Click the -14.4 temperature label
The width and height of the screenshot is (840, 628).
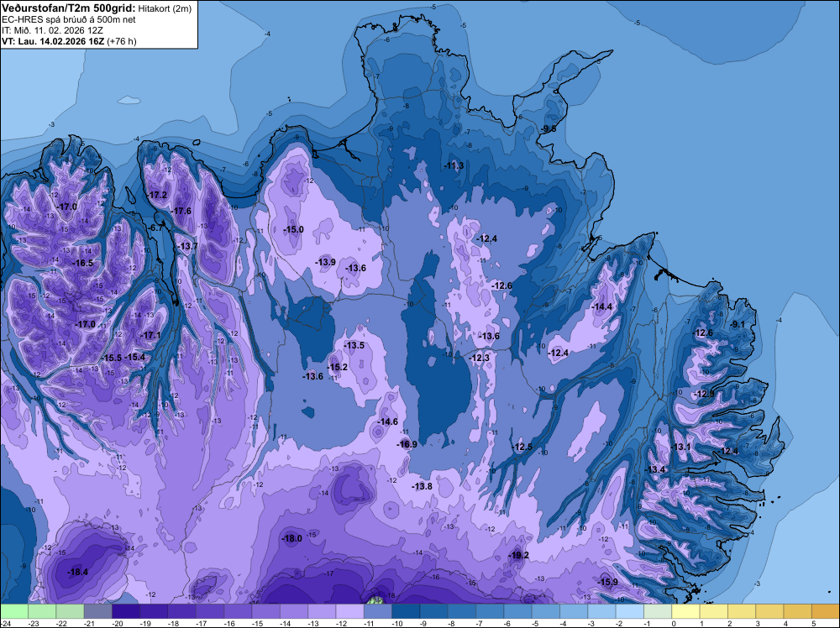click(x=602, y=306)
